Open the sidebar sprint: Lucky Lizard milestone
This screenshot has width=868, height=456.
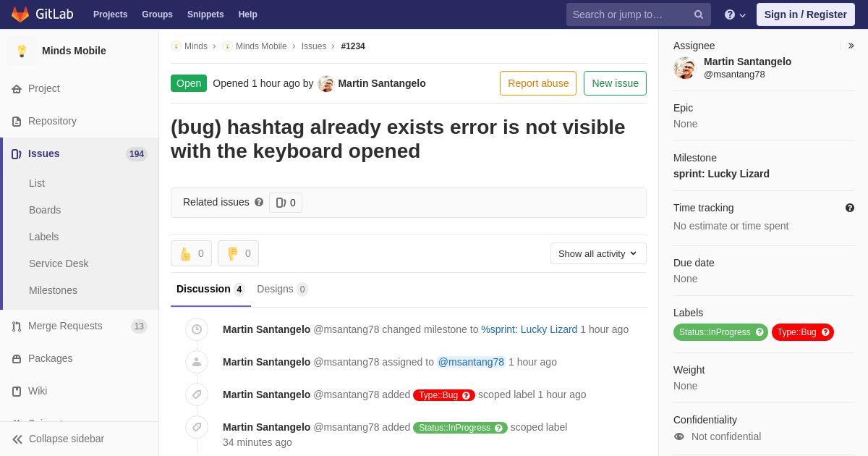point(721,174)
